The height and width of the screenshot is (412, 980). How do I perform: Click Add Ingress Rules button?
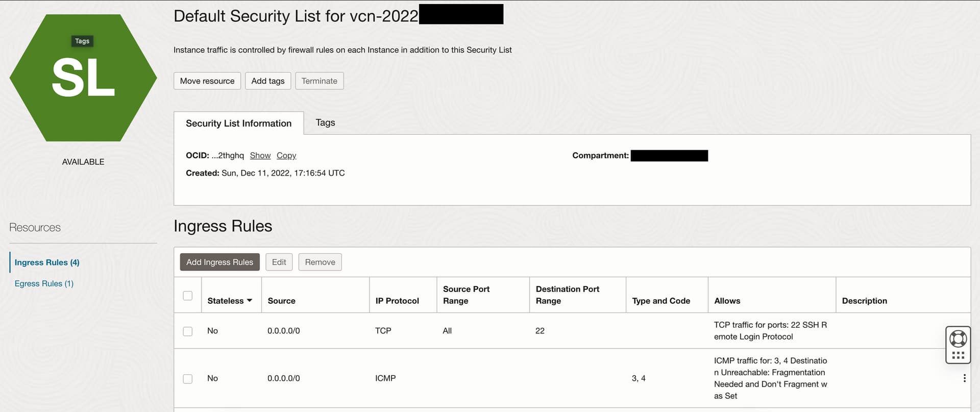[x=219, y=262]
